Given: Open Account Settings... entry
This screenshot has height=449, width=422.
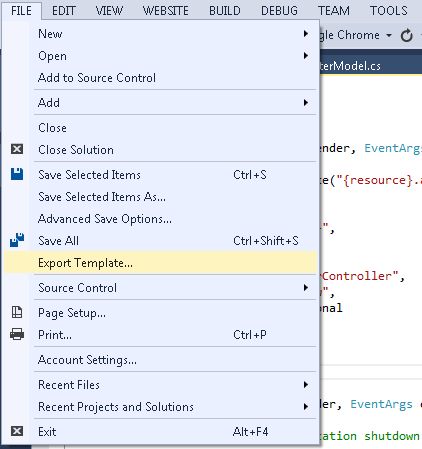Looking at the screenshot, I should 160,360.
